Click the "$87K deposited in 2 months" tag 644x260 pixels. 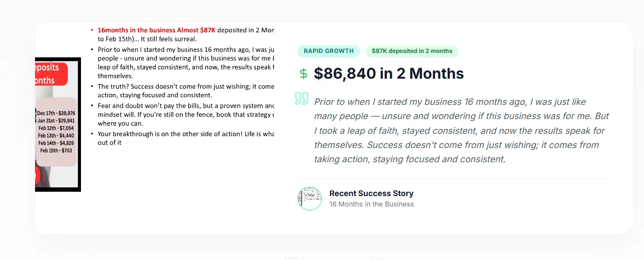[x=412, y=51]
